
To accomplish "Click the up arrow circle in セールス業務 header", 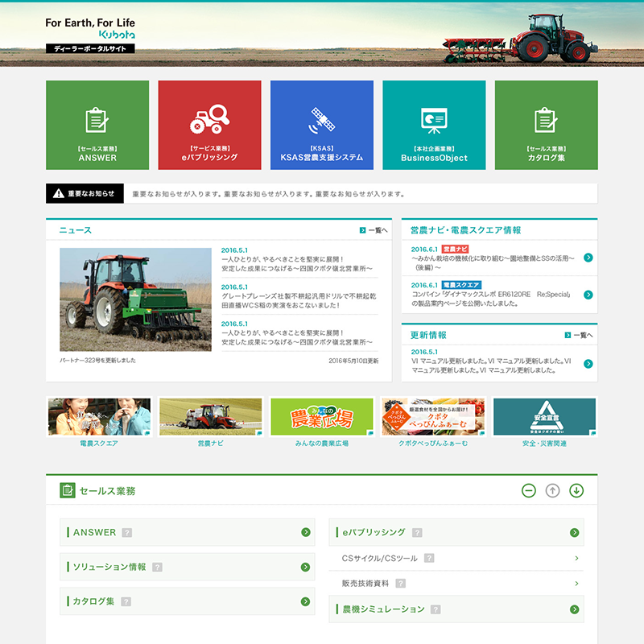I will point(552,490).
